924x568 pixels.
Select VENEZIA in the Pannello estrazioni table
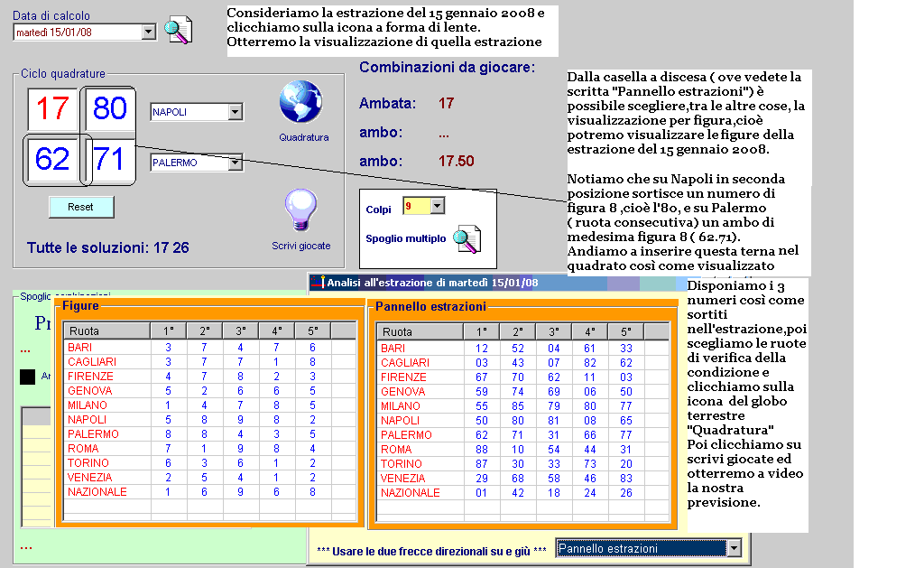coord(402,479)
